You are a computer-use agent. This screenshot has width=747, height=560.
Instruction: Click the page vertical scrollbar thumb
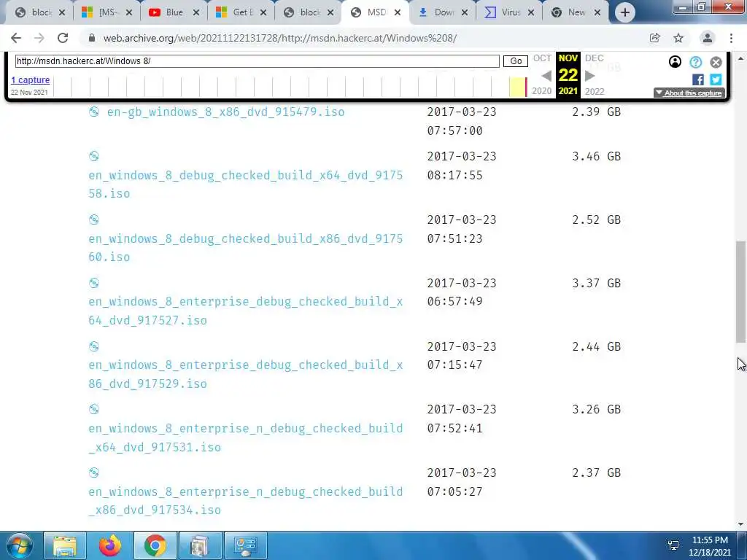(x=741, y=292)
